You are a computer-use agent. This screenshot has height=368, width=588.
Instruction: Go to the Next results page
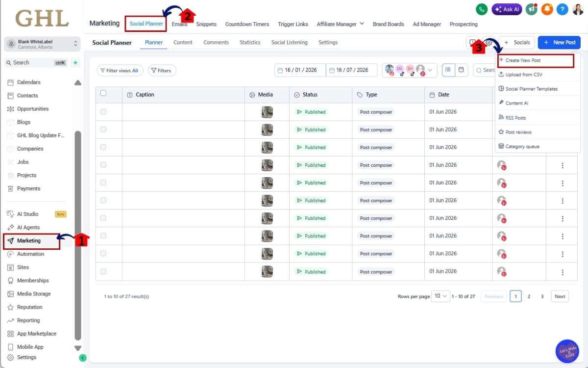[x=560, y=296]
